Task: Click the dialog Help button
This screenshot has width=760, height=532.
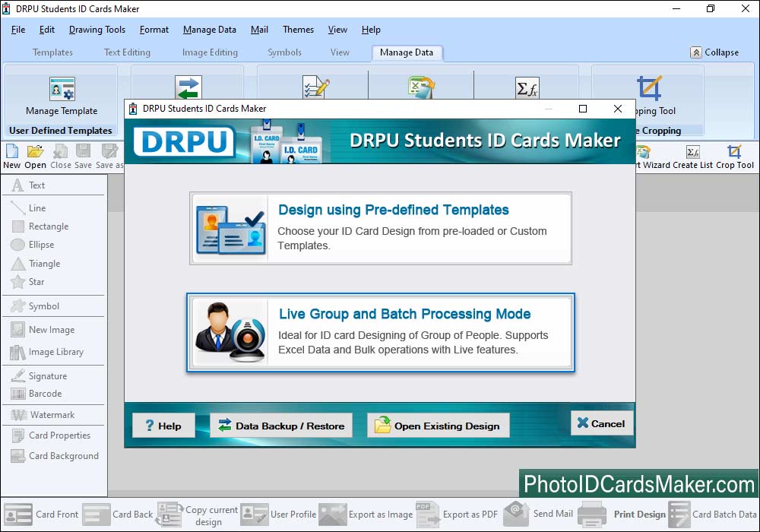Action: [164, 426]
